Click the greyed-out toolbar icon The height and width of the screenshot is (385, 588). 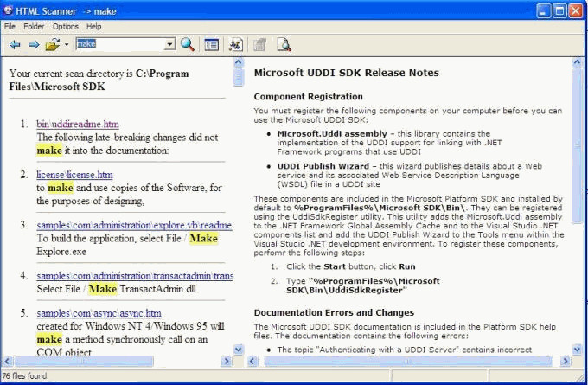tap(259, 45)
